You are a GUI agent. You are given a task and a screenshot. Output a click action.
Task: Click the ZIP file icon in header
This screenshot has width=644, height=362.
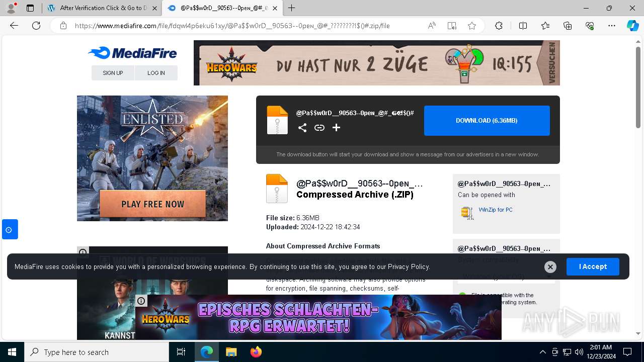[x=277, y=120]
